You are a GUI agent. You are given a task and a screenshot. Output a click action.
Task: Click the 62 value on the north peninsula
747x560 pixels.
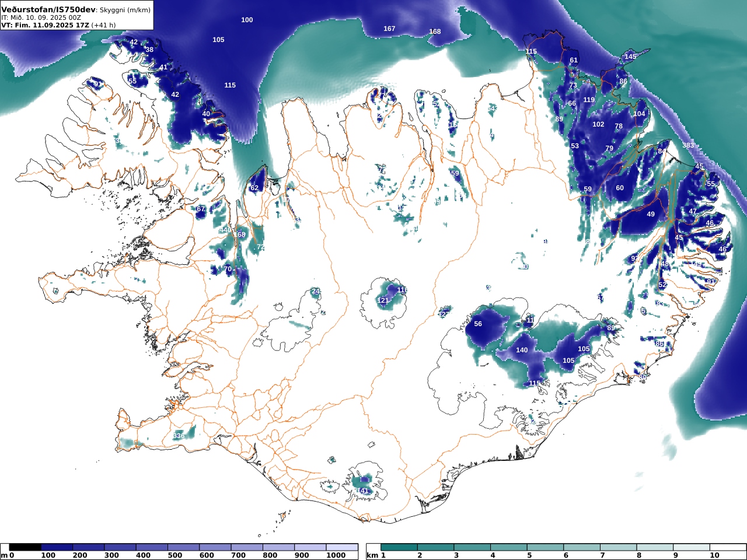[254, 188]
